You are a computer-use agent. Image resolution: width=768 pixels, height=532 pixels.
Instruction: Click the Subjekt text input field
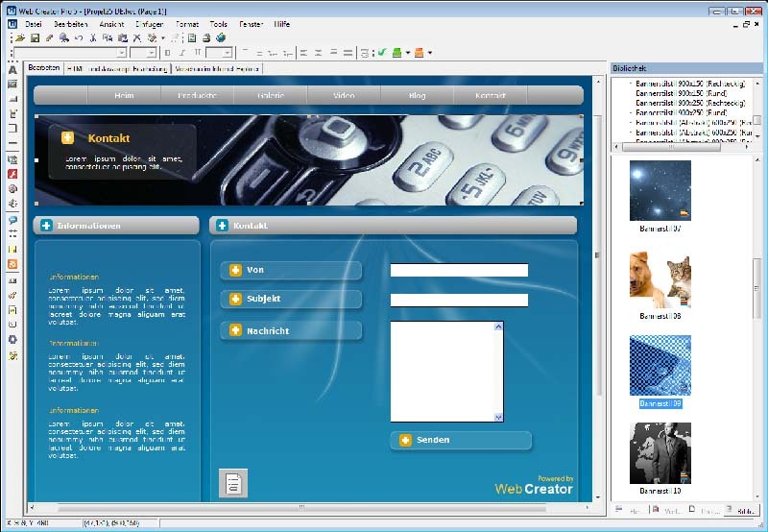459,300
